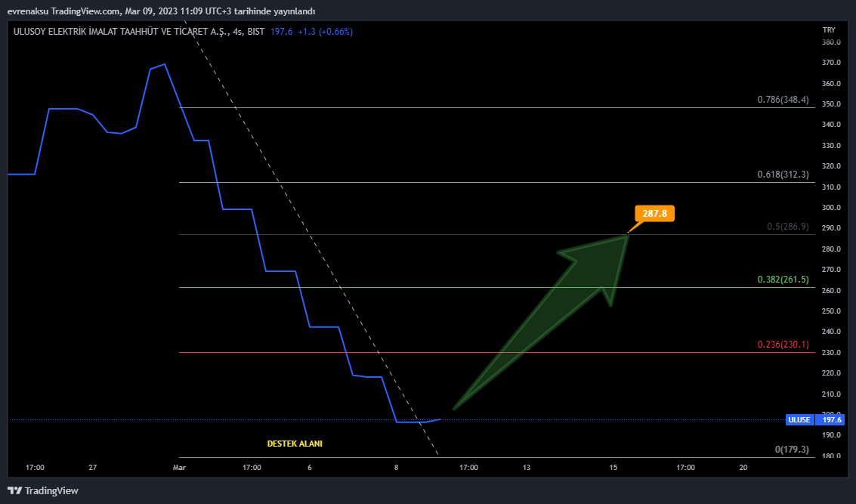Select the 0.618(312.3) Fibonacci label
Image resolution: width=856 pixels, height=504 pixels.
[x=783, y=175]
